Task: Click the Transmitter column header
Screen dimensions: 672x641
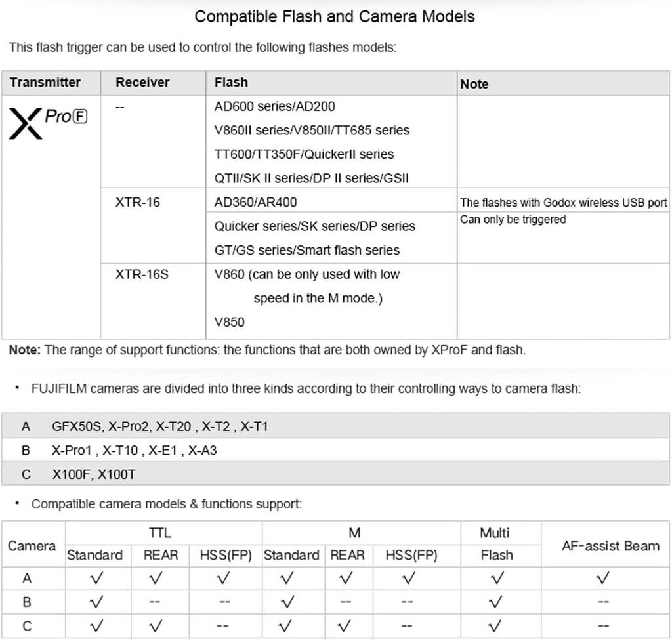Action: pyautogui.click(x=45, y=83)
